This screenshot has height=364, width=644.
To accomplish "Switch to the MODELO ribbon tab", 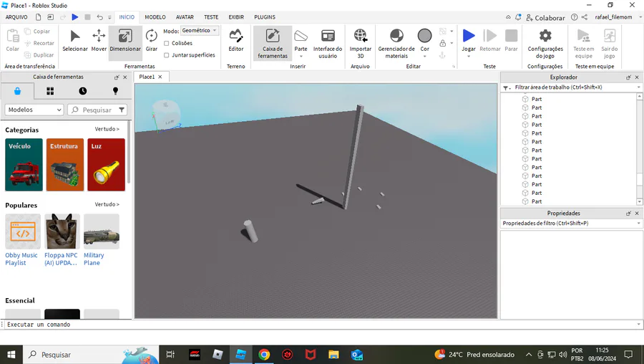I will tap(155, 17).
